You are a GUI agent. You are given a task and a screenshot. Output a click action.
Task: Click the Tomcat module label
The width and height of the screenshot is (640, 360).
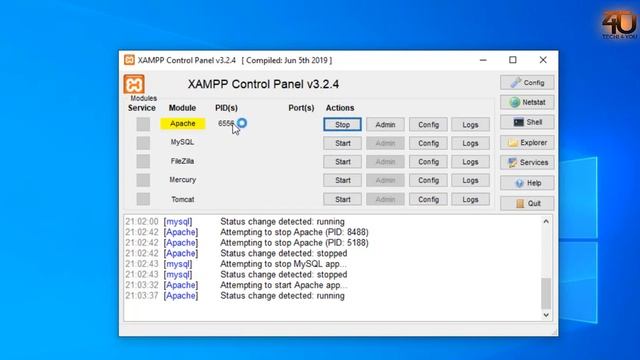(182, 199)
